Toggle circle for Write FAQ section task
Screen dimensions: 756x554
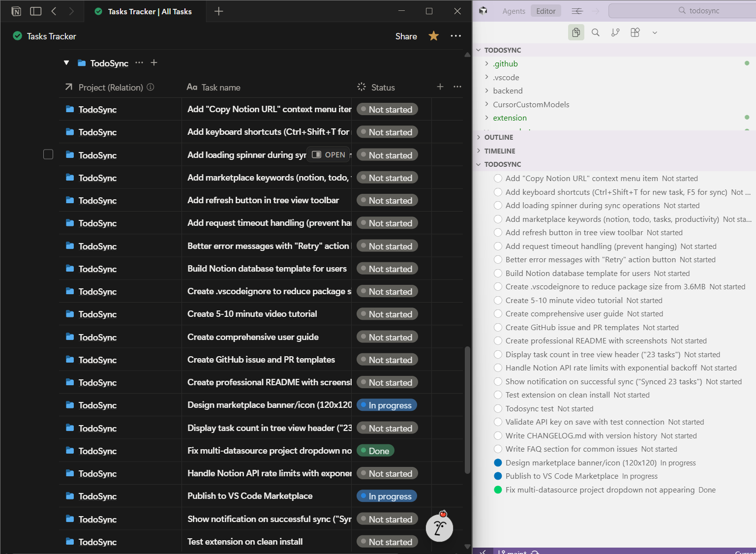(498, 449)
